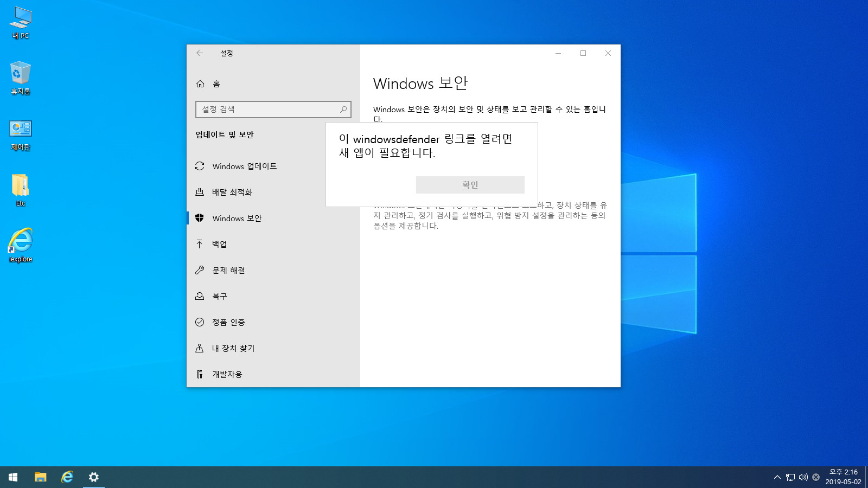The width and height of the screenshot is (868, 488).
Task: Launch Internet Explorer from taskbar
Action: [67, 477]
